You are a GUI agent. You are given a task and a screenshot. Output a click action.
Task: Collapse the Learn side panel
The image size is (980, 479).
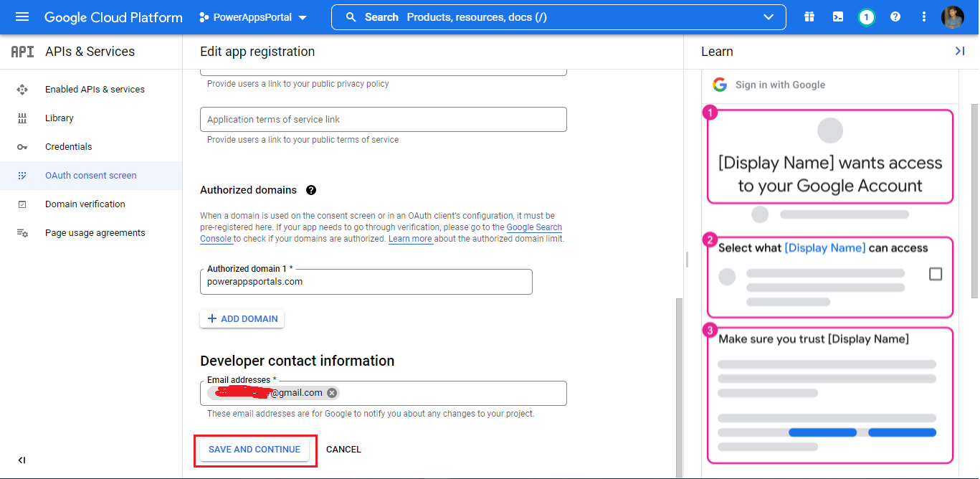tap(959, 51)
